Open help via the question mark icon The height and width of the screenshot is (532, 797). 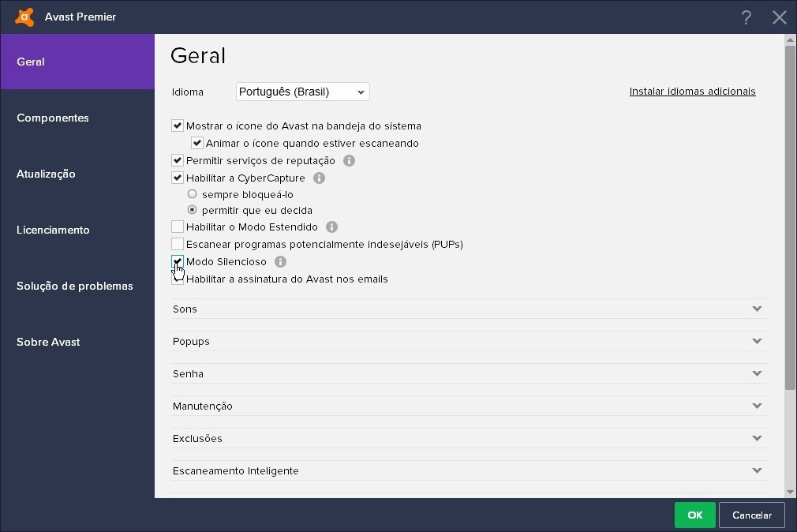(746, 17)
